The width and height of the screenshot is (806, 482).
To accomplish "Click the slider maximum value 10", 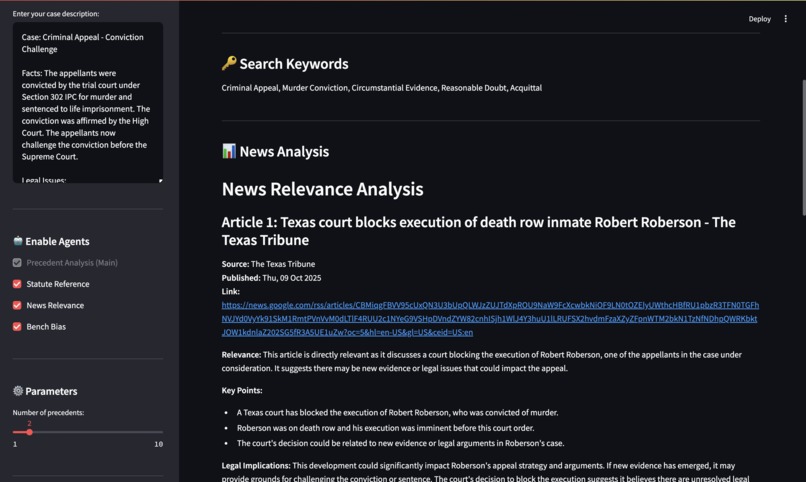I will 158,444.
